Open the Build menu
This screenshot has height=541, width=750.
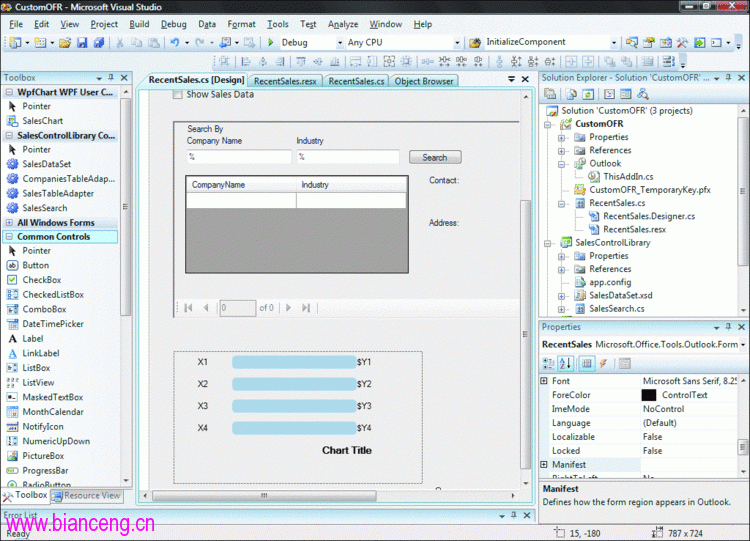tap(139, 24)
